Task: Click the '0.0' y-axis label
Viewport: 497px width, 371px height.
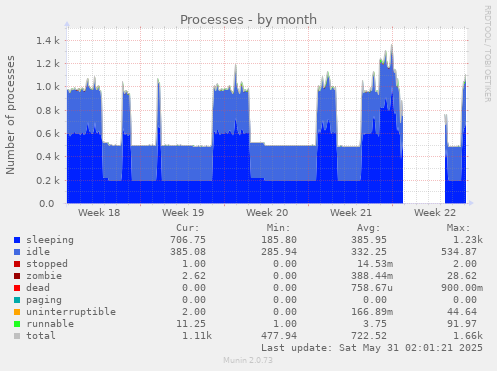Action: pos(47,204)
